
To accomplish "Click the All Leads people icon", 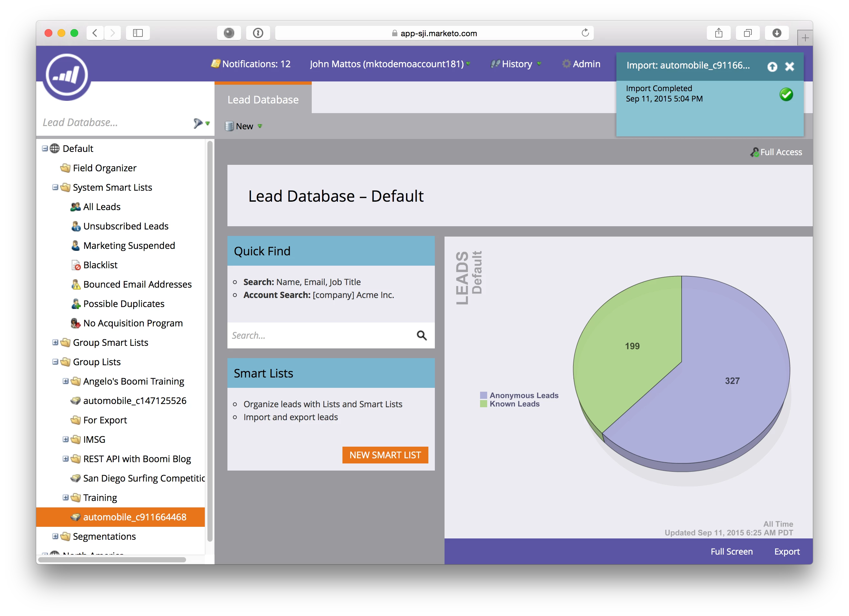I will tap(75, 207).
